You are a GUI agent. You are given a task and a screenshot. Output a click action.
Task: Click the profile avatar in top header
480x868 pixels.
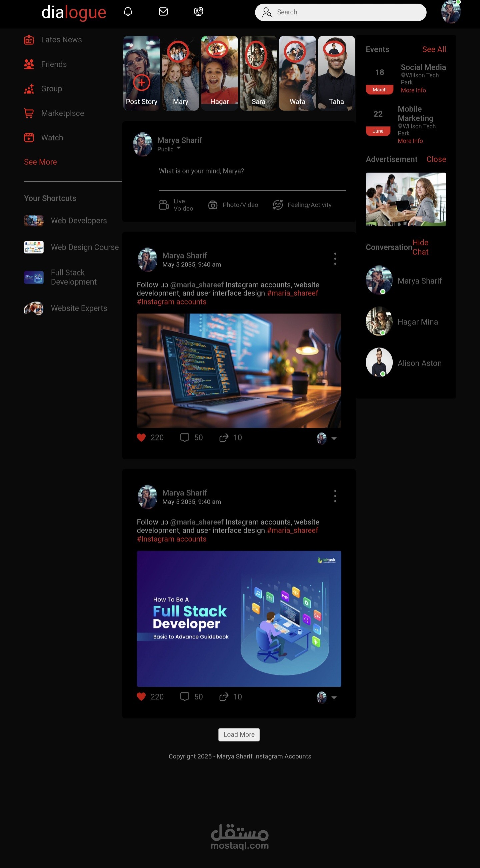[451, 12]
